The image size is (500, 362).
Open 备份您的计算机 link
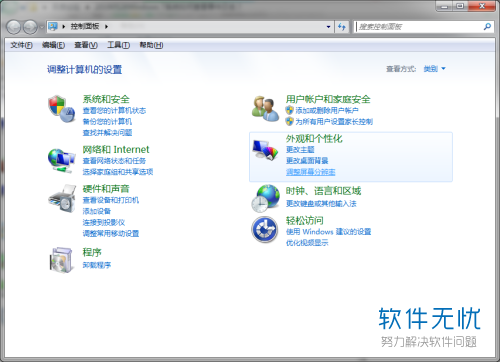[x=107, y=122]
